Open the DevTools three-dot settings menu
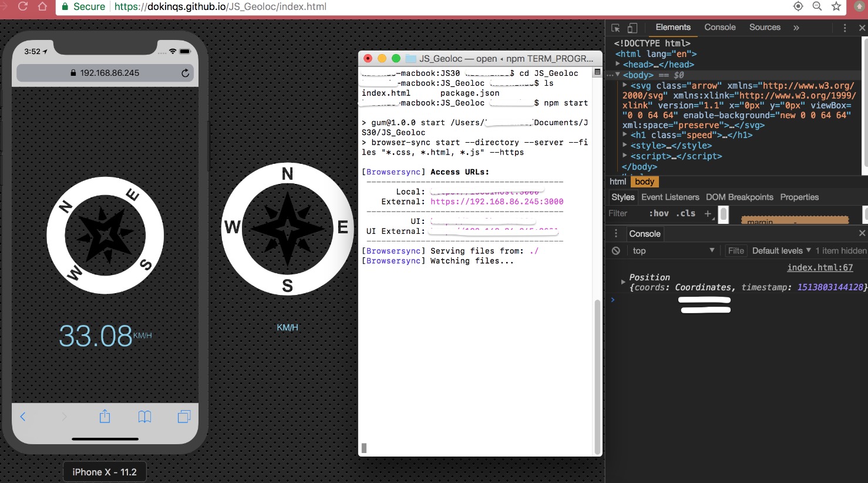 coord(845,28)
